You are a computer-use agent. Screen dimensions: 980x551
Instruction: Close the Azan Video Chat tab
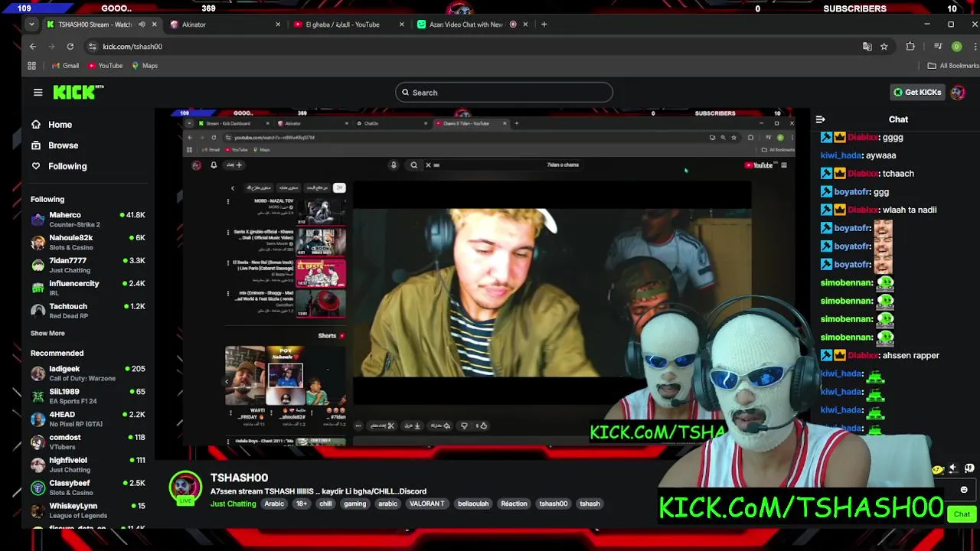pyautogui.click(x=525, y=24)
